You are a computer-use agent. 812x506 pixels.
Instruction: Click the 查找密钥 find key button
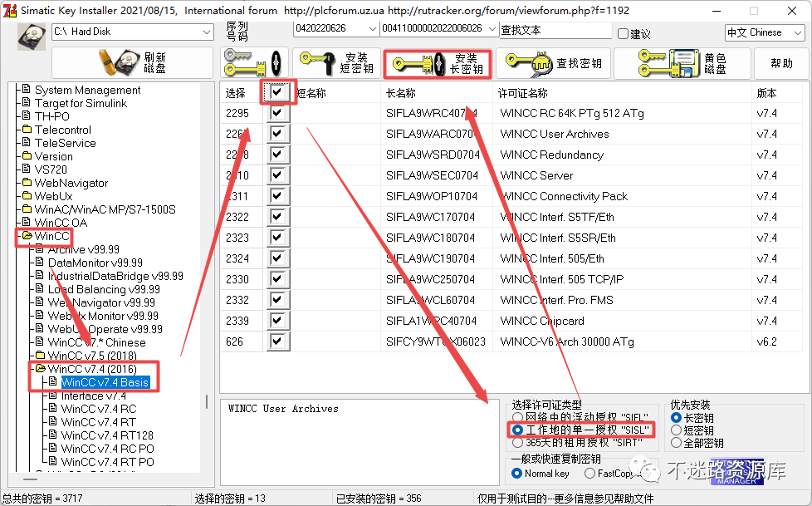pyautogui.click(x=554, y=63)
